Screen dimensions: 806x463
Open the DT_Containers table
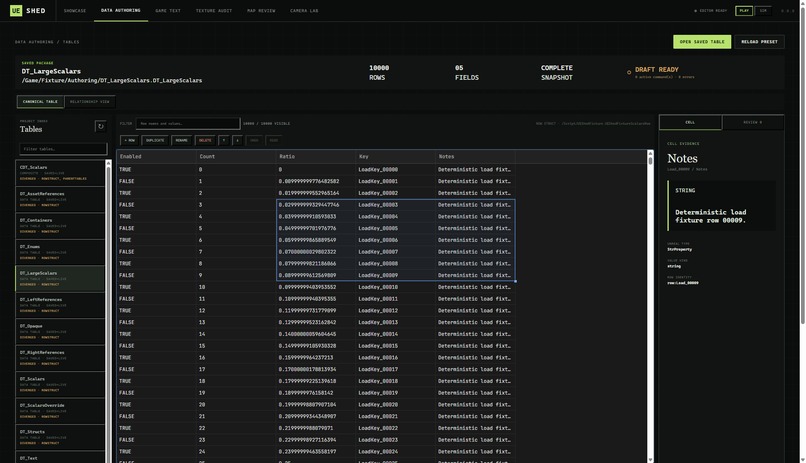point(60,226)
